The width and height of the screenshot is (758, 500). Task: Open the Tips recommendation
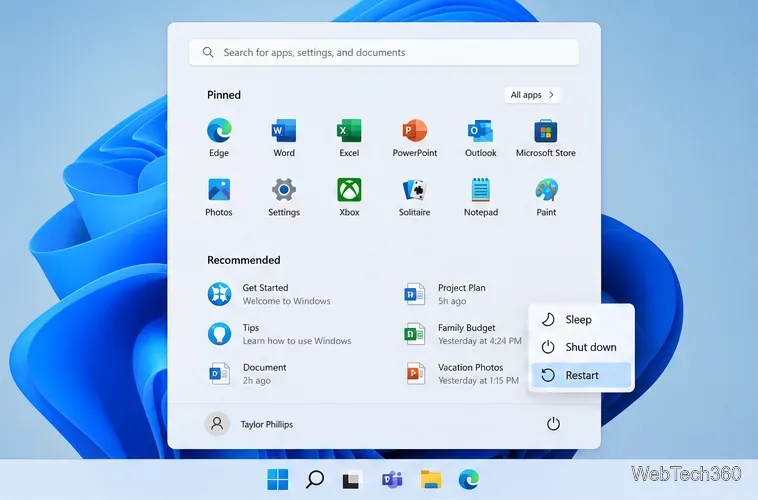pos(280,334)
